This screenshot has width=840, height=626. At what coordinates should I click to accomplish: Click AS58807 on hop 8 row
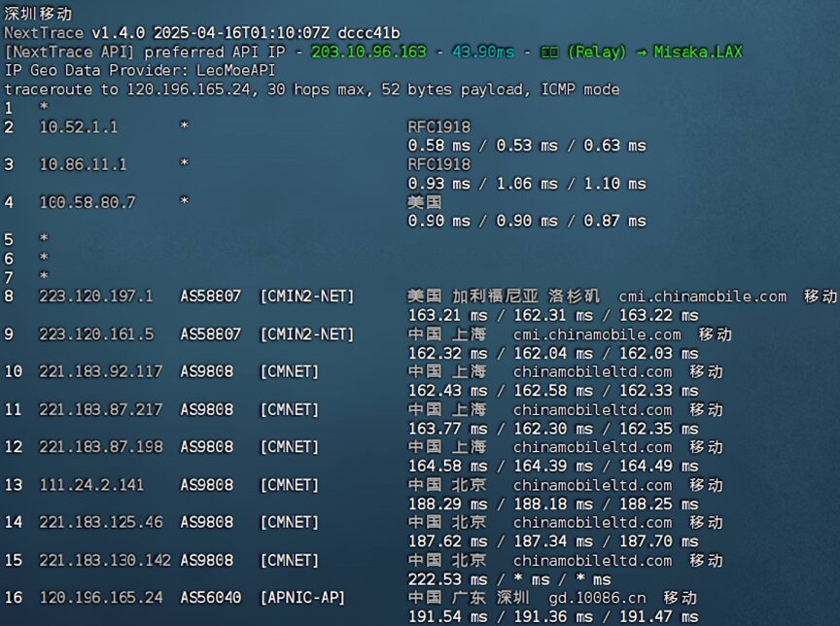tap(211, 296)
